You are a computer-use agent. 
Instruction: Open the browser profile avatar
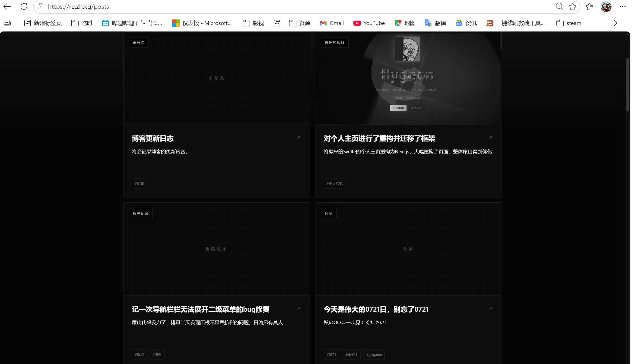pyautogui.click(x=606, y=6)
